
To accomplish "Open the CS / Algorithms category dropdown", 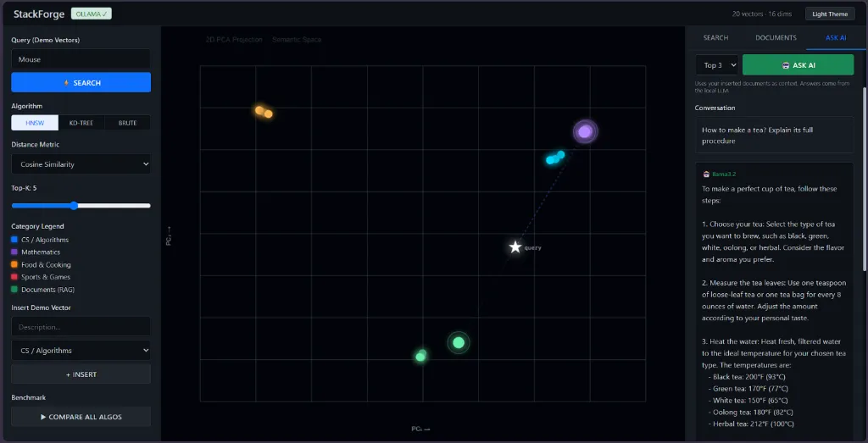I will point(81,350).
